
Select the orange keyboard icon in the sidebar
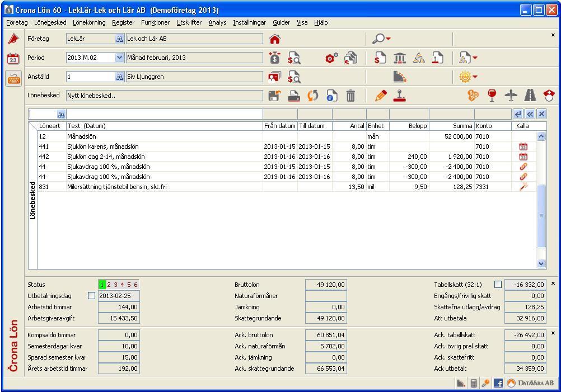pyautogui.click(x=13, y=78)
